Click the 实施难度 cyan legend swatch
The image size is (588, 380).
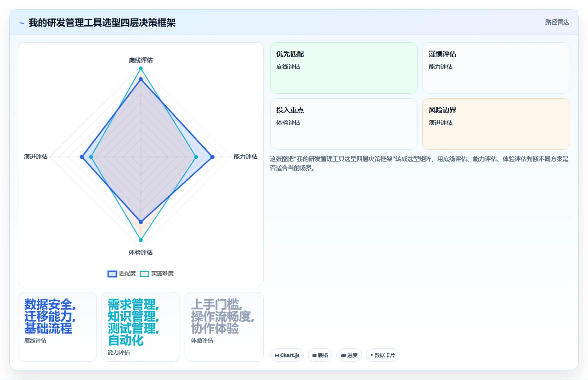coord(145,274)
